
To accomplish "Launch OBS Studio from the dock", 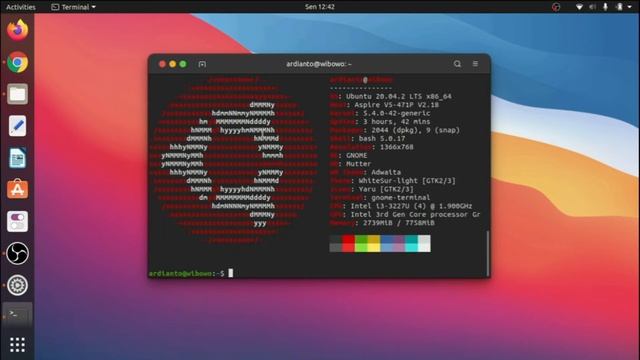I will (18, 253).
